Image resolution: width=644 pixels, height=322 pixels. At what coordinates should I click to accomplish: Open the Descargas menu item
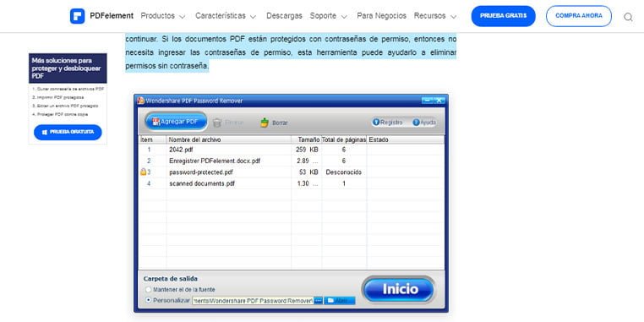(x=284, y=16)
